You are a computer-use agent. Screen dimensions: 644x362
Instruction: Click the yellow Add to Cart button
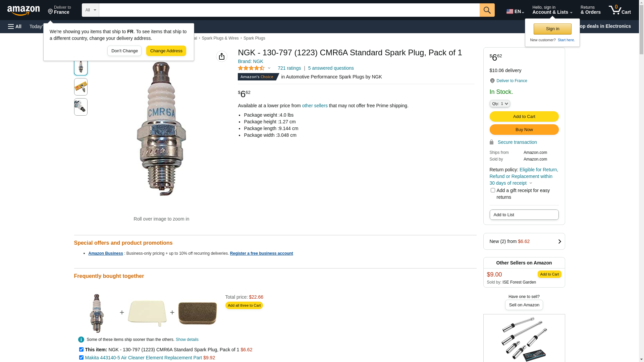point(524,116)
